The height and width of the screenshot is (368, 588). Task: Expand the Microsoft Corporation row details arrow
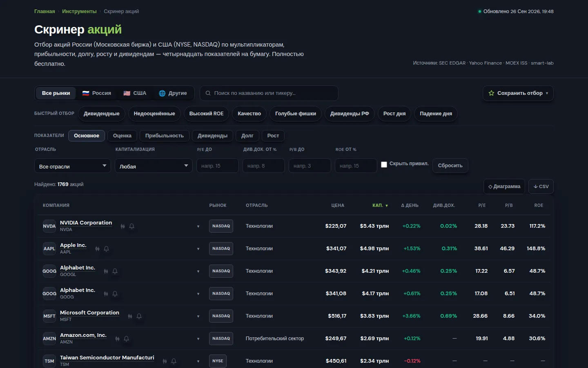point(198,316)
